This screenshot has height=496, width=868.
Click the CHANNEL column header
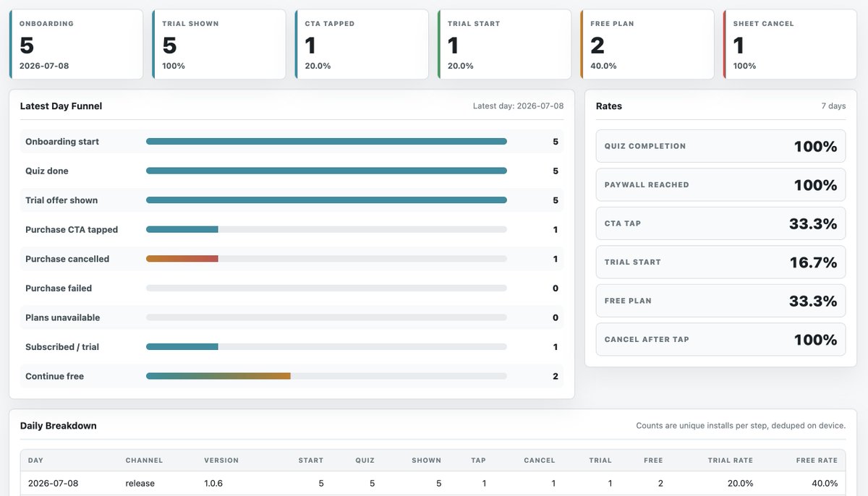[144, 461]
